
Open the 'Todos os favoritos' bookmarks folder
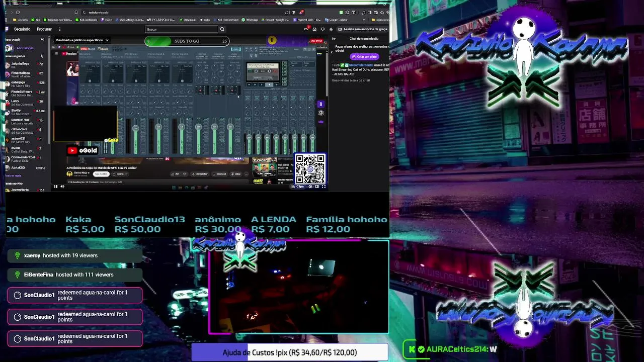coord(381,20)
